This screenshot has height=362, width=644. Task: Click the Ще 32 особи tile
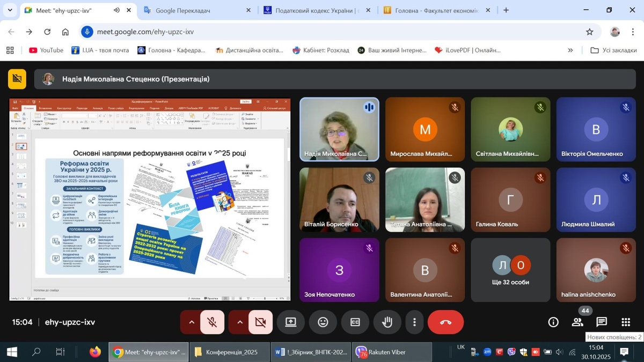tap(510, 270)
